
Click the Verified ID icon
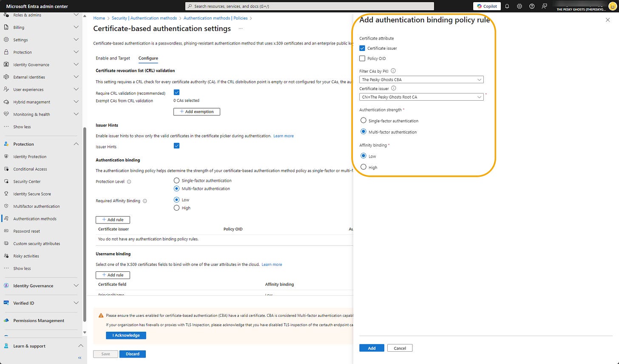[x=6, y=303]
